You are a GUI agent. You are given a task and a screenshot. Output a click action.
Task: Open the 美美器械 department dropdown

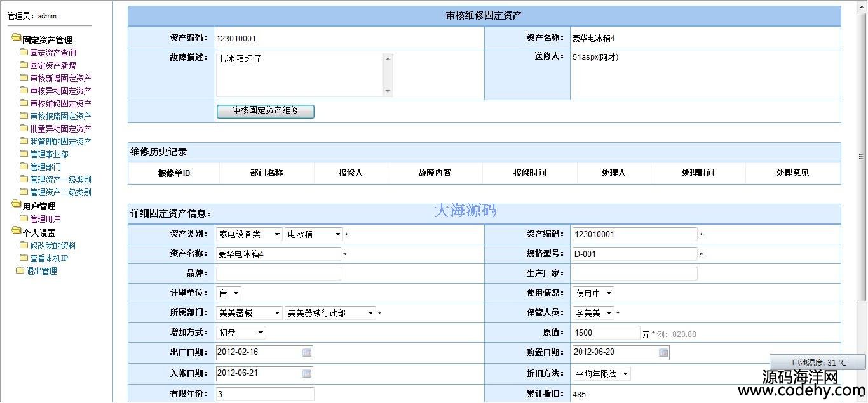[x=249, y=313]
